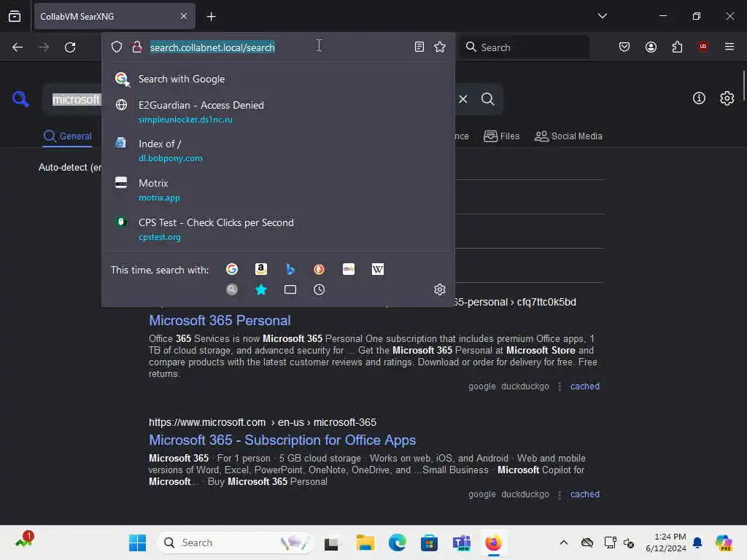The image size is (747, 560).
Task: Open cached link for Subscription for Office Apps
Action: (585, 494)
